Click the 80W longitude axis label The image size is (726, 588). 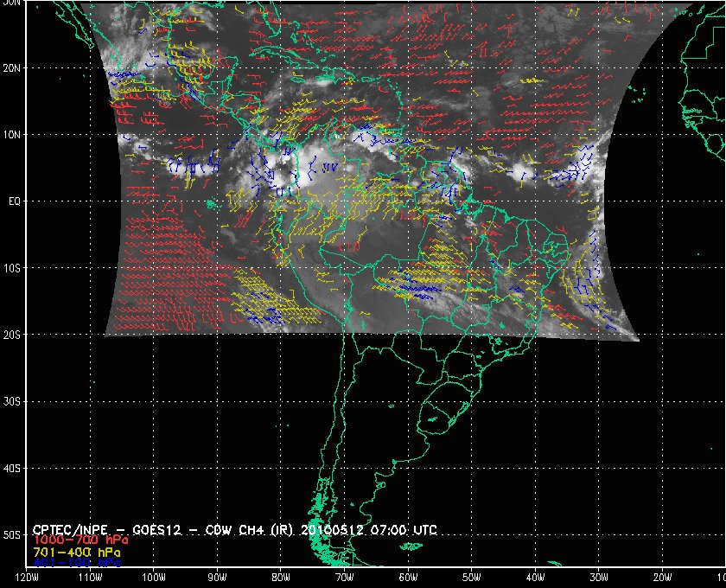click(280, 578)
